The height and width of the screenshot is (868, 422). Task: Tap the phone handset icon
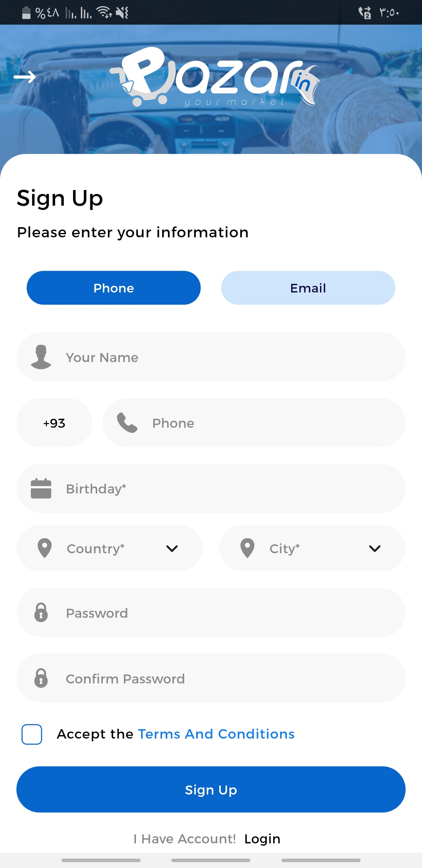tap(127, 423)
